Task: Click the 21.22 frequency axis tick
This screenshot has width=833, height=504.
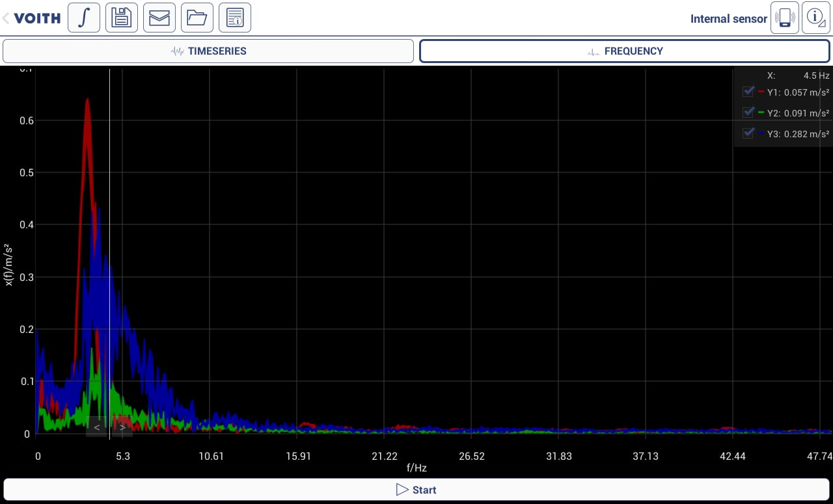Action: click(385, 456)
